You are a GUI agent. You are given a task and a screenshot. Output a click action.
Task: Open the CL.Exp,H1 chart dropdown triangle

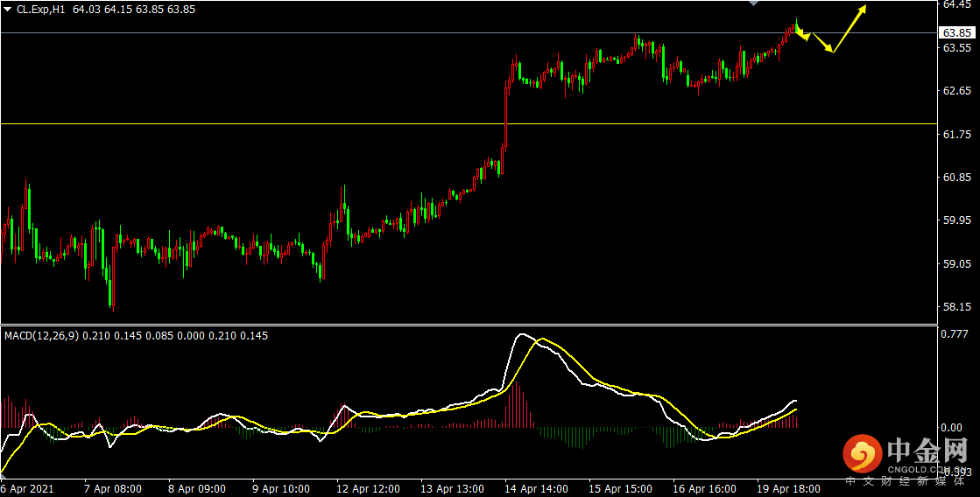[x=8, y=10]
